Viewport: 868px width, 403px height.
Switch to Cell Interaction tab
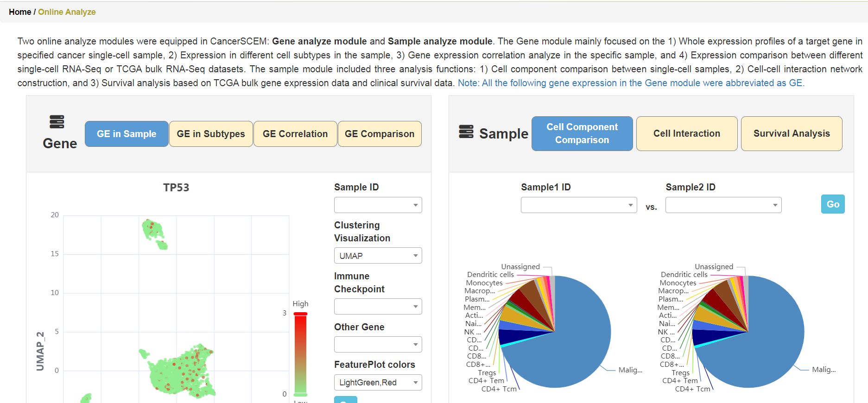tap(687, 133)
